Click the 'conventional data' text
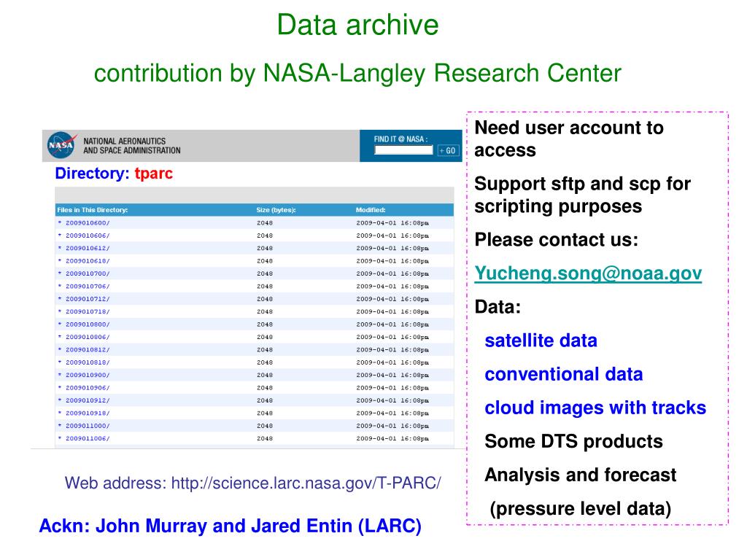This screenshot has height=560, width=747. click(x=564, y=374)
